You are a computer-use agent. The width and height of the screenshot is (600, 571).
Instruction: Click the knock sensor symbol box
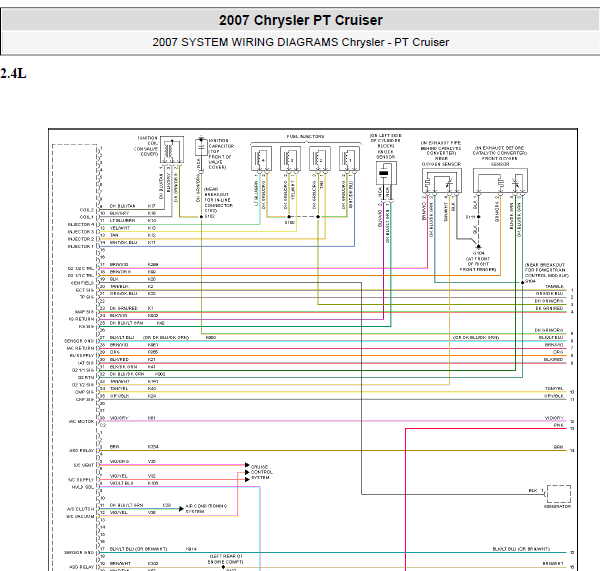(386, 173)
